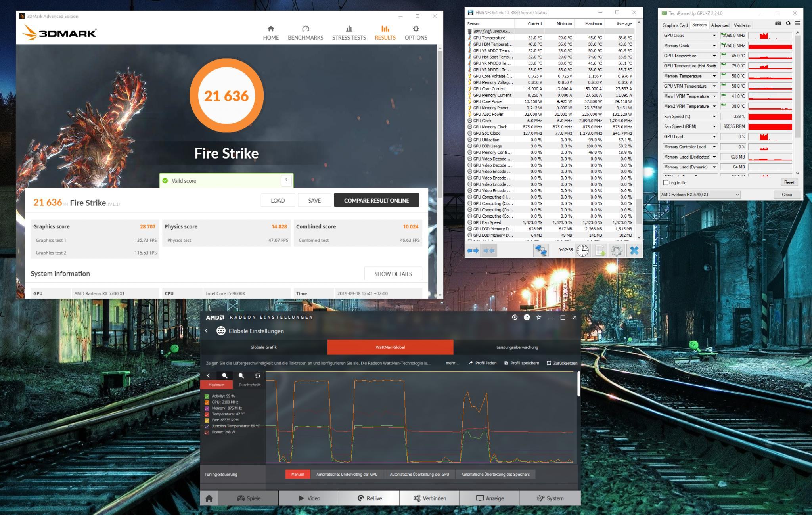Screen dimensions: 812x515
Task: Click GPU-Z refresh icon
Action: (x=788, y=23)
